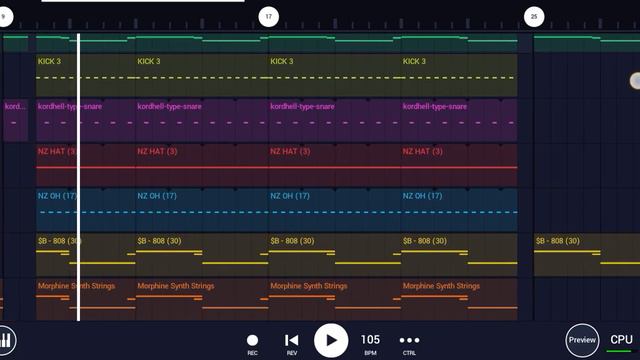This screenshot has height=360, width=640.
Task: Select the second kordhell-type-snare clip
Action: tap(202, 120)
